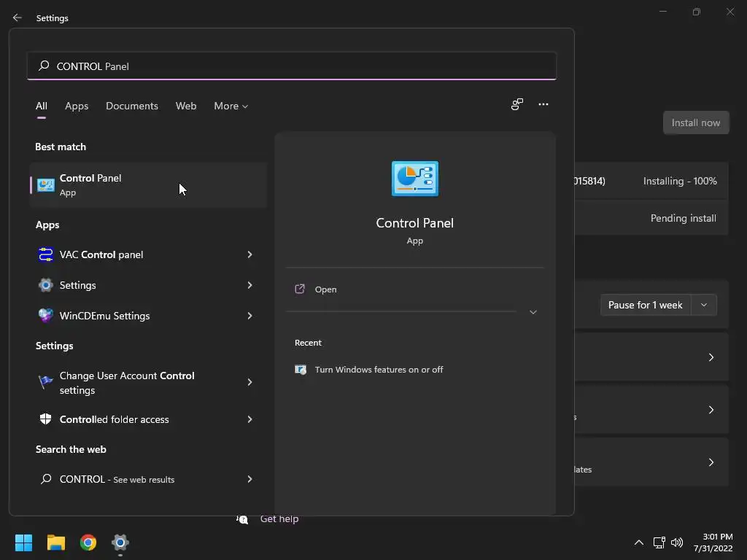Click the Settings back arrow
Viewport: 747px width, 560px height.
click(18, 17)
